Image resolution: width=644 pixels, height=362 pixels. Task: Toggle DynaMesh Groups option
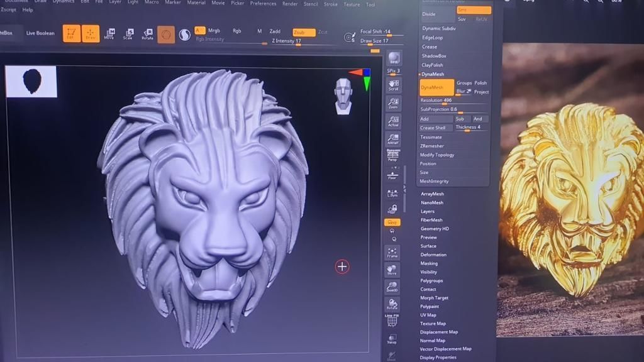click(x=464, y=83)
